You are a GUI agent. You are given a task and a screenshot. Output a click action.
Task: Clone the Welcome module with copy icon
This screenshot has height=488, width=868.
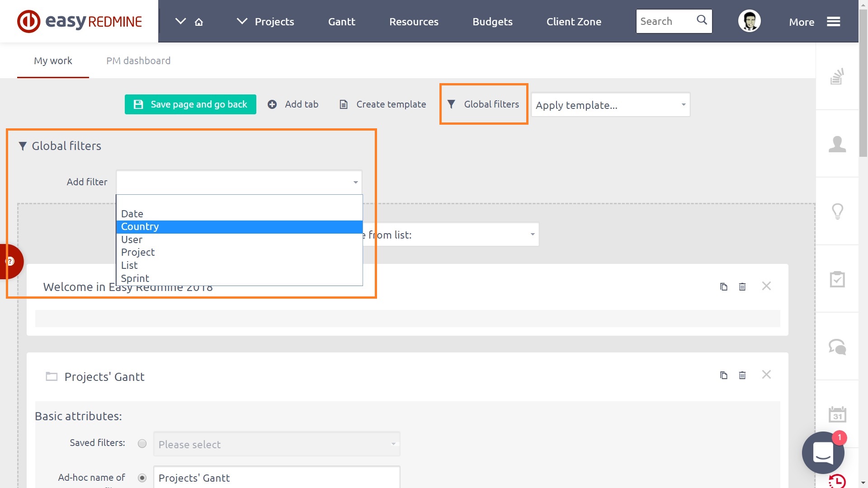click(723, 286)
